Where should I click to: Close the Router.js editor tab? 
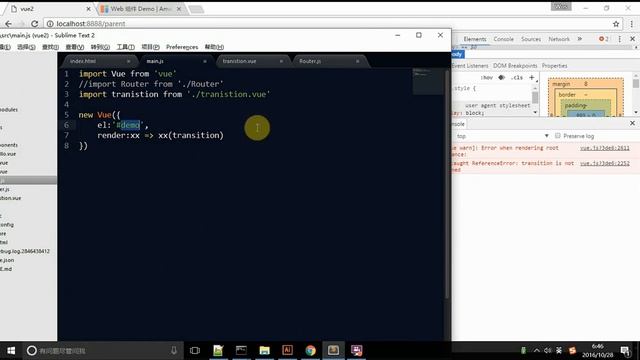pos(358,61)
